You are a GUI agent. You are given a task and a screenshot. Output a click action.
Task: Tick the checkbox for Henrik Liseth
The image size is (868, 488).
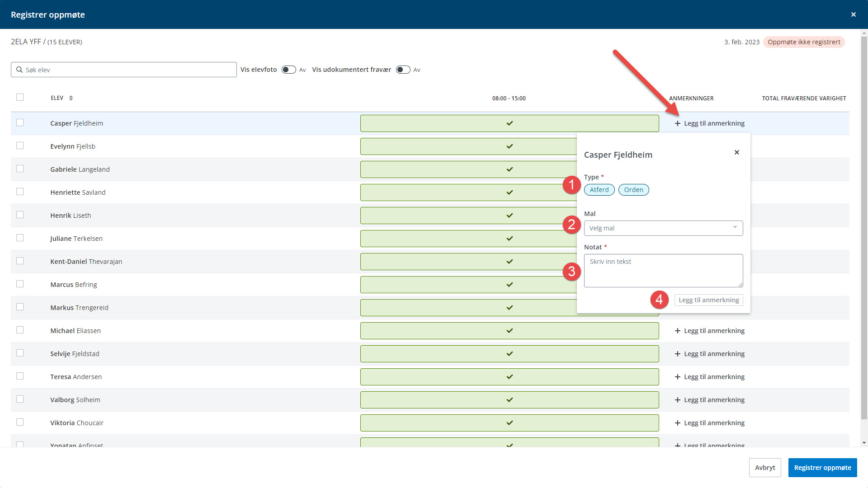pos(20,215)
